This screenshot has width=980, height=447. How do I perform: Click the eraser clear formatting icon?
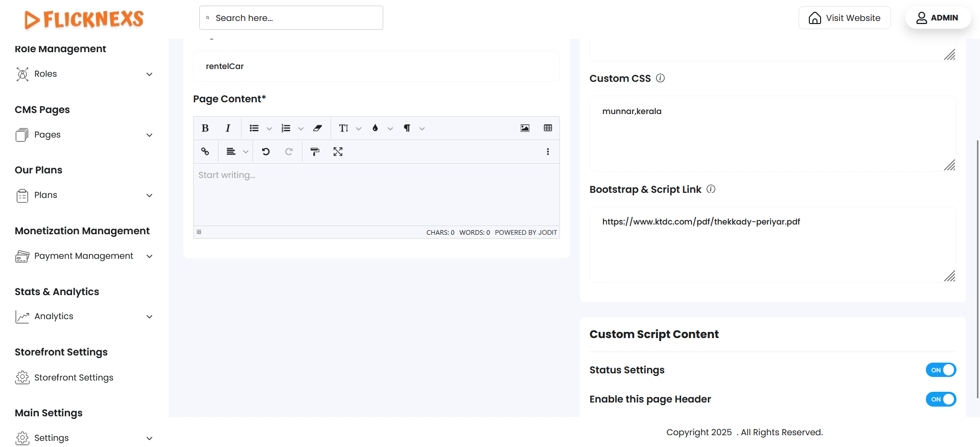point(317,128)
